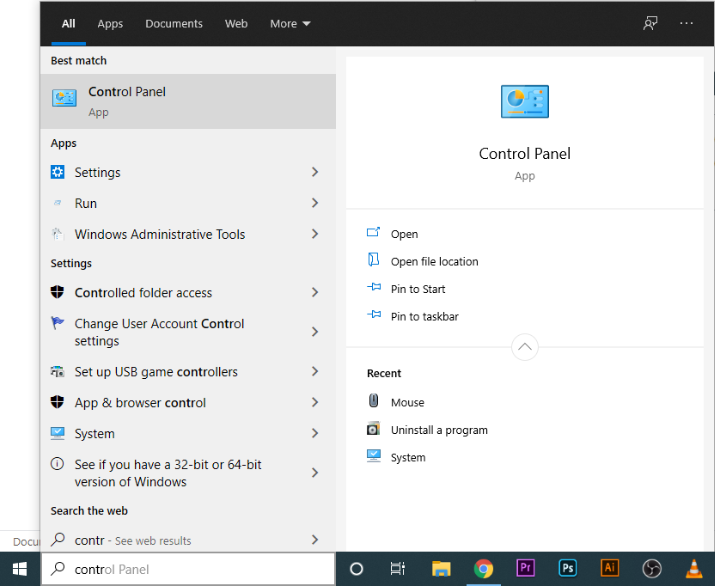
Task: Open Task View on the taskbar
Action: coord(398,569)
